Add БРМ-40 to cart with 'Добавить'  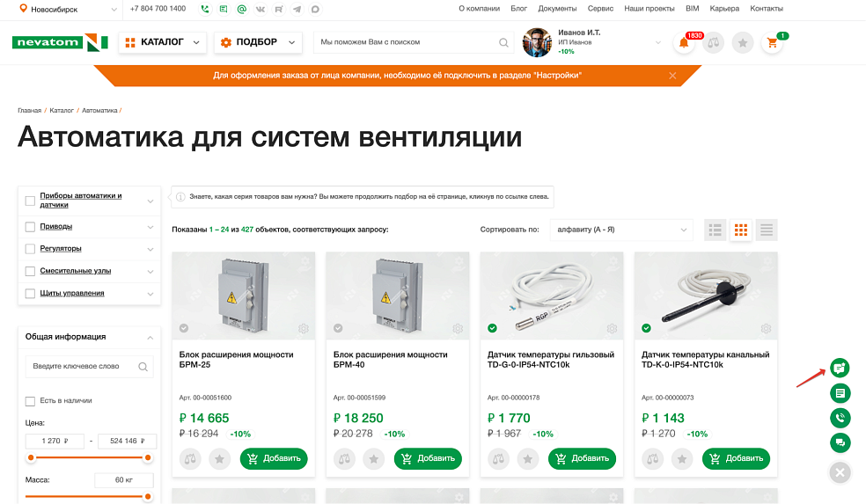coord(428,458)
